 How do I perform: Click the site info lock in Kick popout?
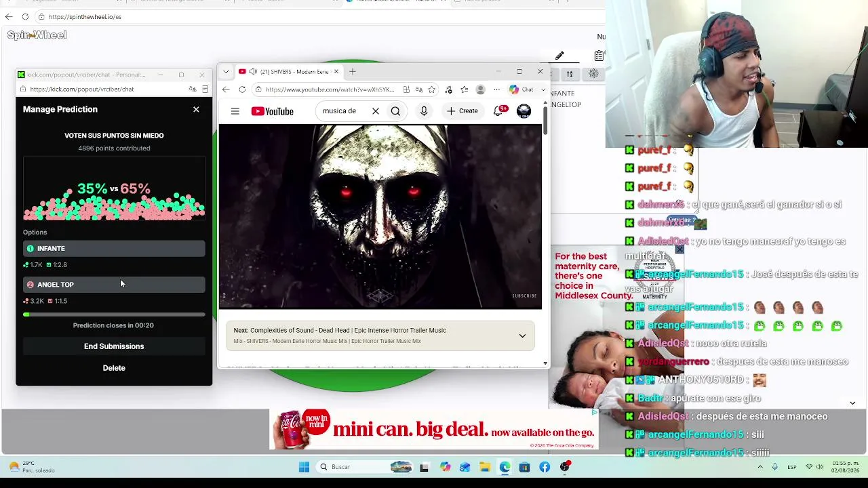23,89
